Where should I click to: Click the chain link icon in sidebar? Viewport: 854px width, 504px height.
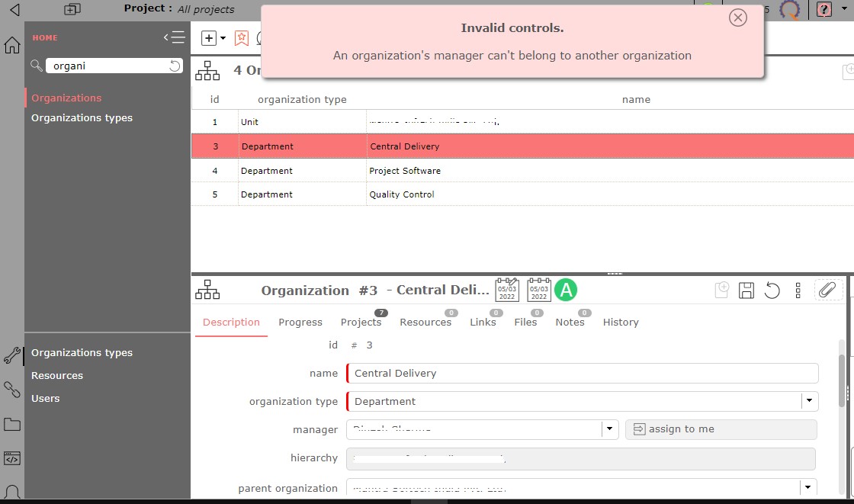[12, 390]
